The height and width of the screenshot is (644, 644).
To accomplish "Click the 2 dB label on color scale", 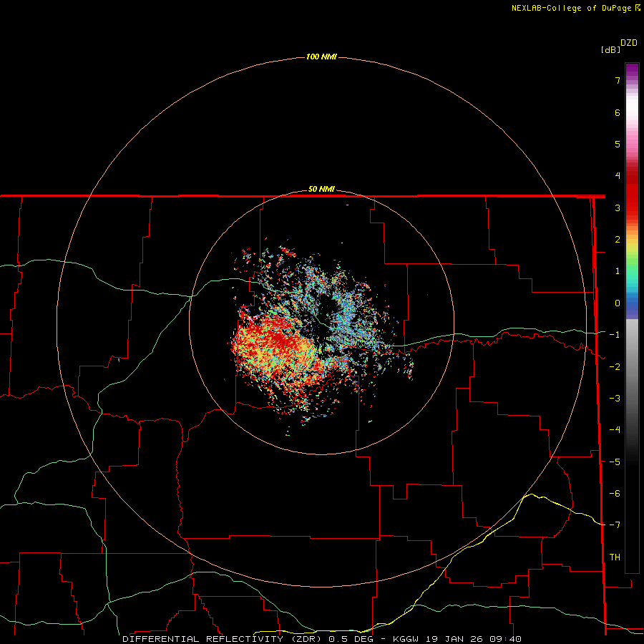I will point(618,240).
